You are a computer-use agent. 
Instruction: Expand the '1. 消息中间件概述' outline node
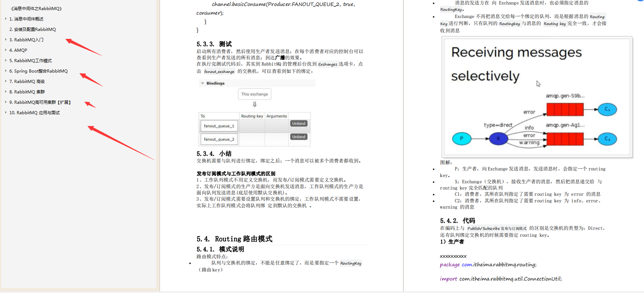coord(6,19)
